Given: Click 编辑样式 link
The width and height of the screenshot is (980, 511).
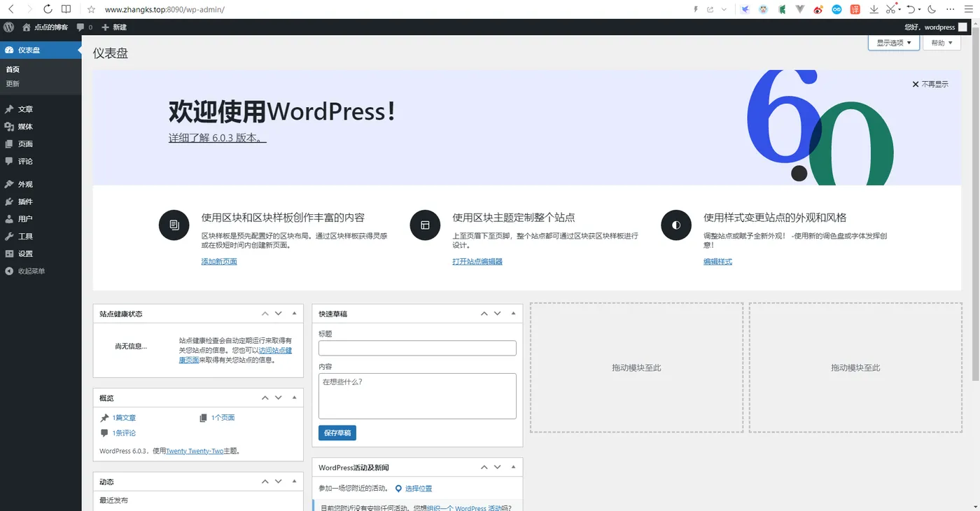Looking at the screenshot, I should point(717,262).
